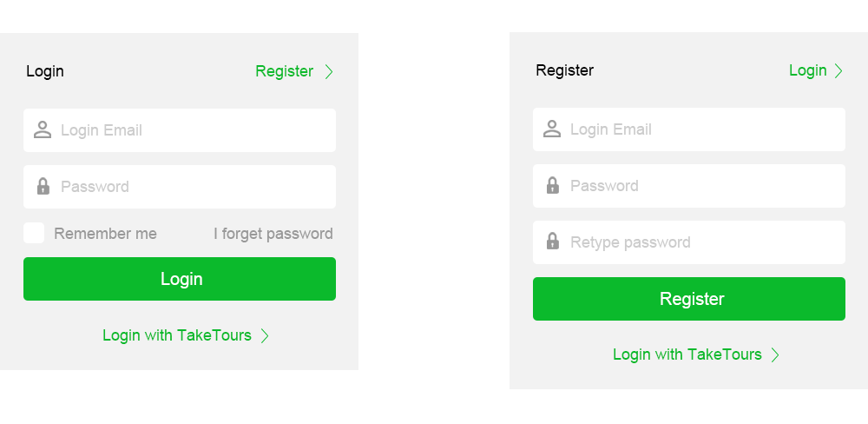Viewport: 868px width, 424px height.
Task: Switch to Register from the login panel header
Action: 284,71
